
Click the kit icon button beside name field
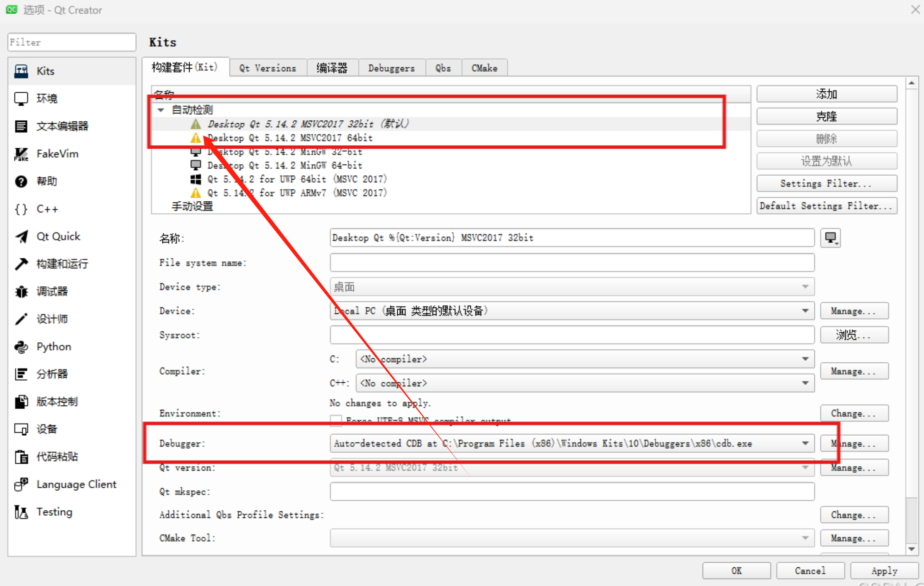click(x=830, y=238)
